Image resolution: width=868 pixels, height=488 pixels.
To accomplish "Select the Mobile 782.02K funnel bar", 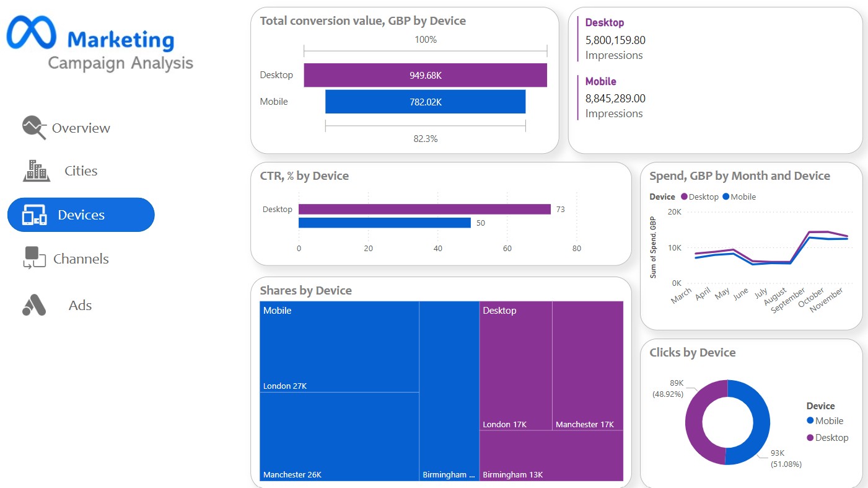I will [425, 102].
